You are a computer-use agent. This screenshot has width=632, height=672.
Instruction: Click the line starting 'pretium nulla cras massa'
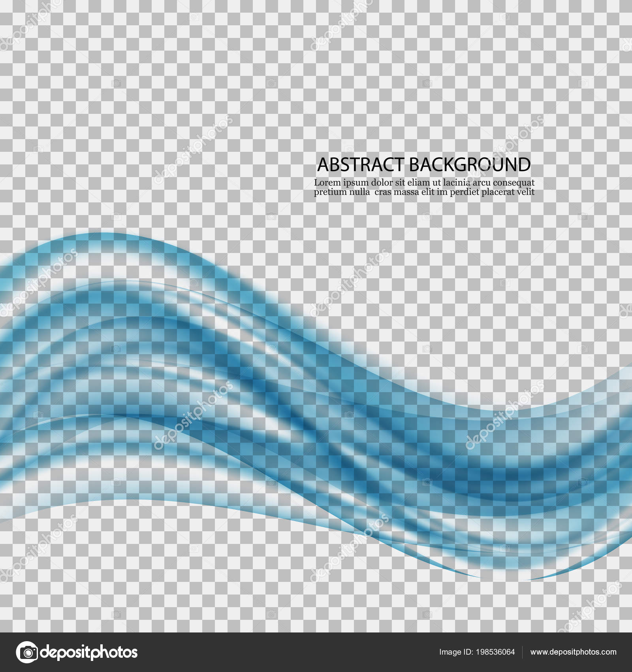424,193
